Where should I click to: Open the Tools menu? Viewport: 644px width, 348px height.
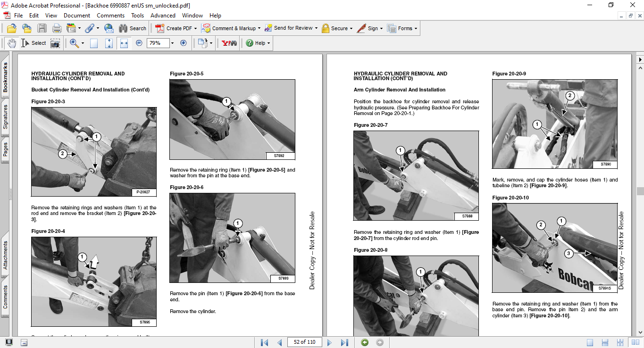pyautogui.click(x=138, y=15)
